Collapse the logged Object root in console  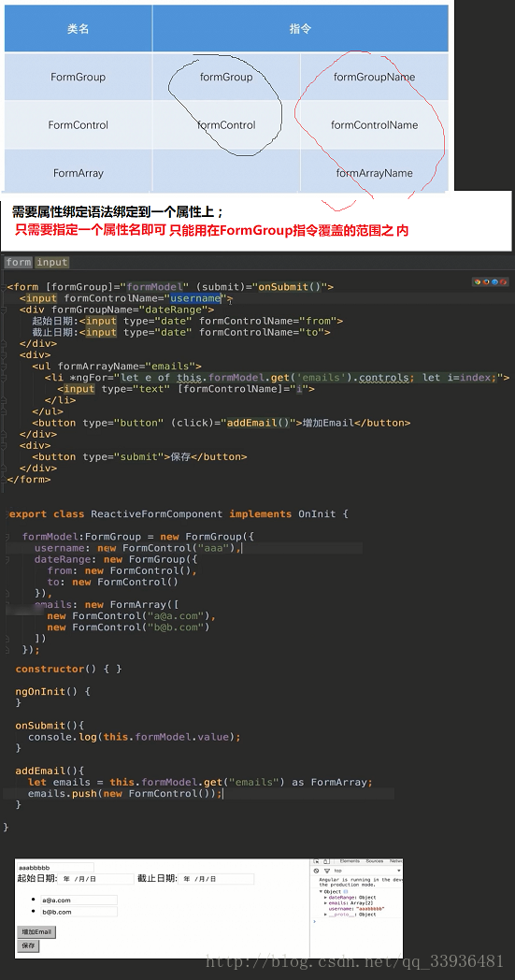[321, 892]
